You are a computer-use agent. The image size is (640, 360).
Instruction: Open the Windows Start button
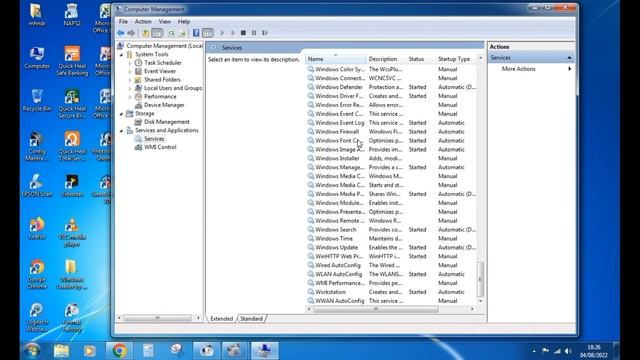[x=32, y=350]
